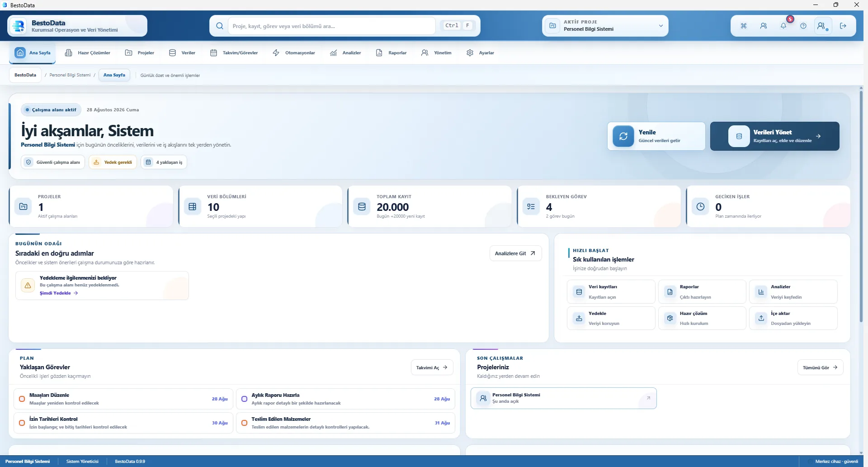Open İçe aktar quick action
This screenshot has height=467, width=868.
[793, 318]
